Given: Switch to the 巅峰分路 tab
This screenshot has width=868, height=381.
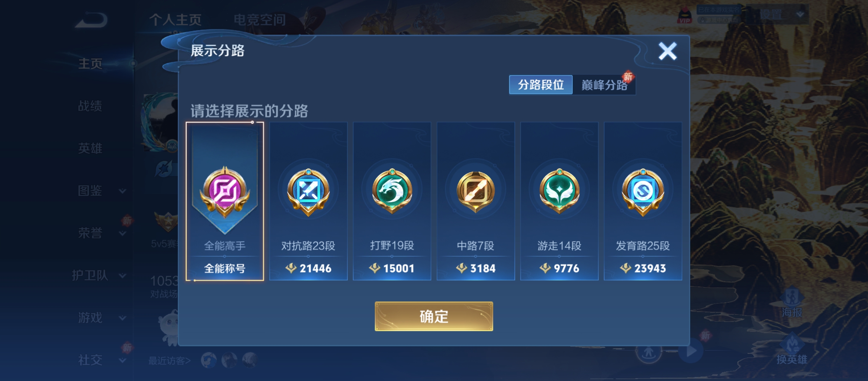Looking at the screenshot, I should pyautogui.click(x=604, y=85).
